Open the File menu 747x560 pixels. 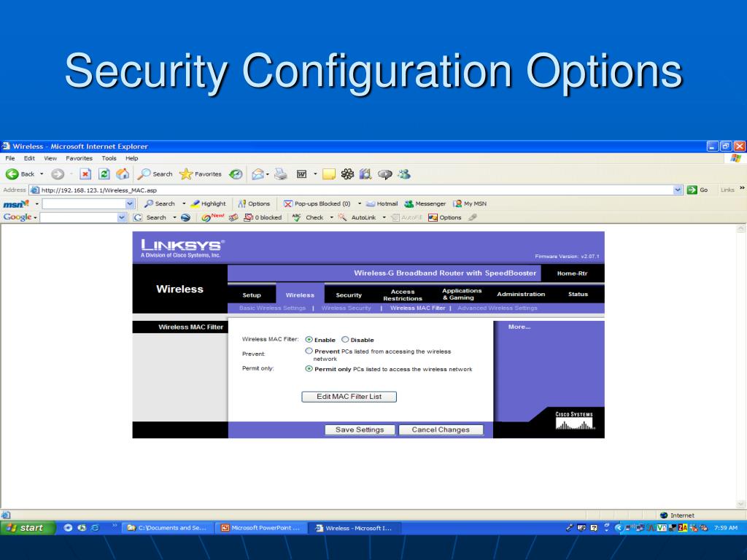[x=10, y=158]
